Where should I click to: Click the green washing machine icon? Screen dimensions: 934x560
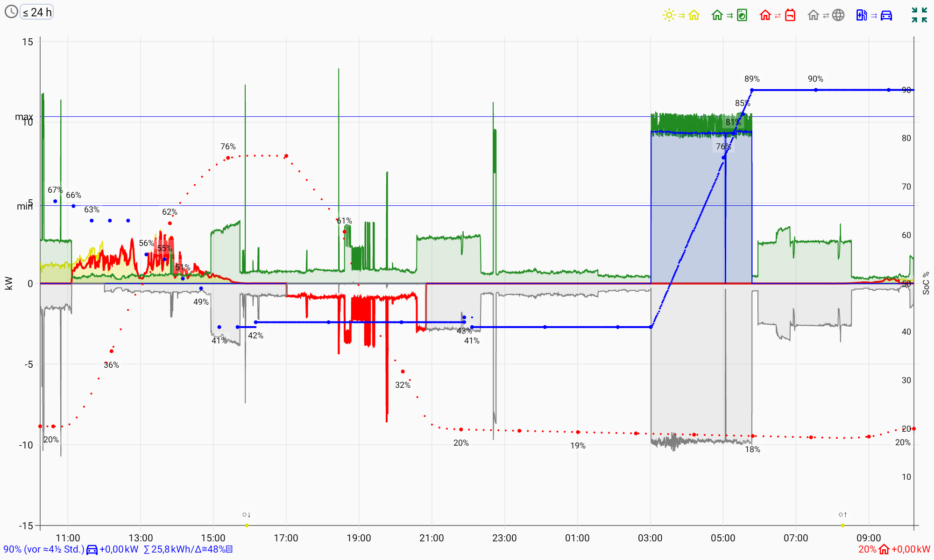(x=742, y=15)
